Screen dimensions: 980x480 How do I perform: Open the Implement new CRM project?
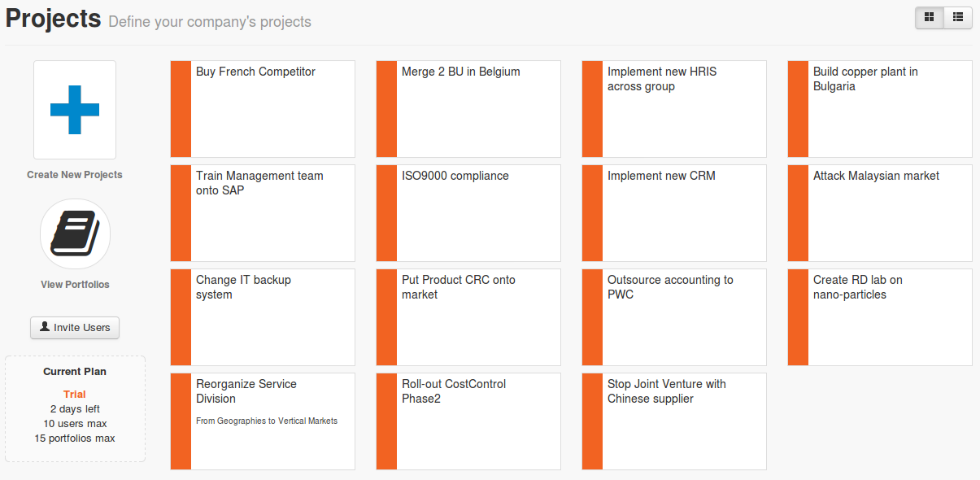click(673, 213)
